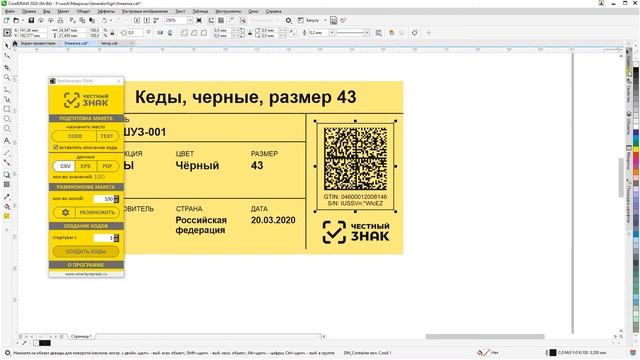Open website link at plugin panel bottom
640x360 pixels.
pyautogui.click(x=86, y=274)
